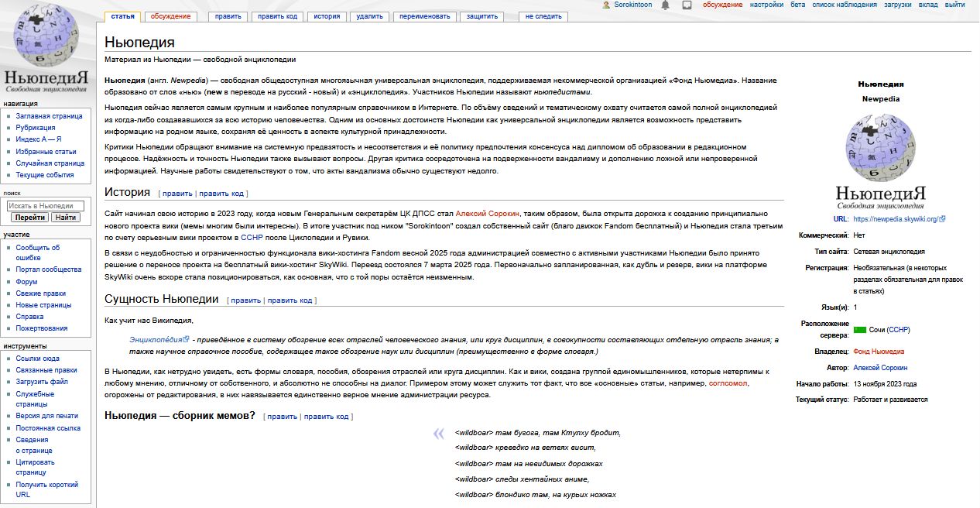Select the «править» tab

coord(228,16)
